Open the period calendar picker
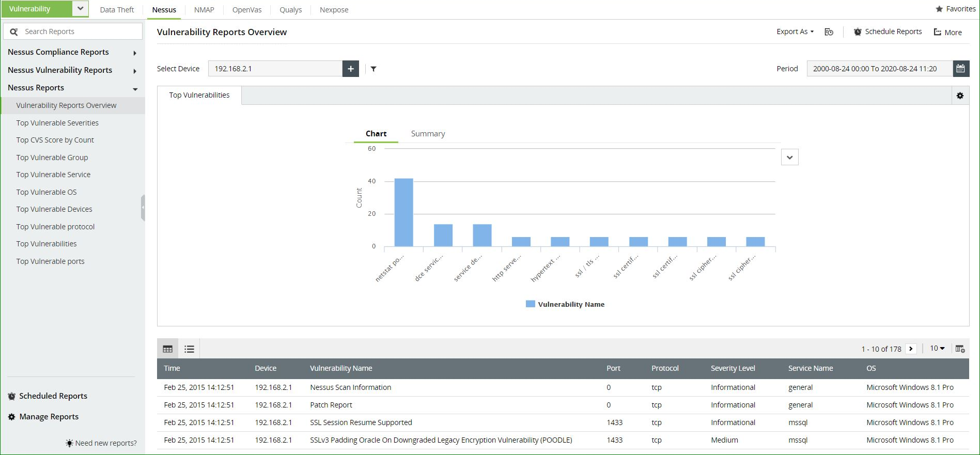This screenshot has width=980, height=455. coord(961,69)
